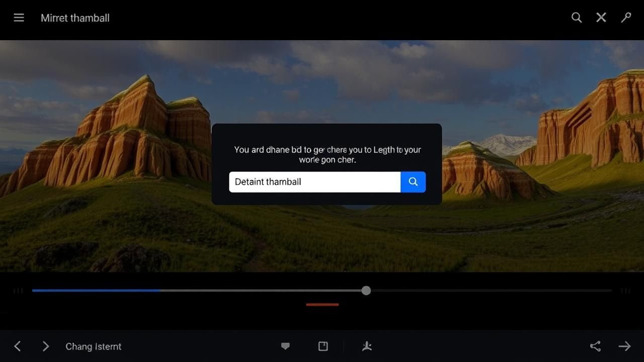Click the gray slider handle on timeline

coord(366,291)
